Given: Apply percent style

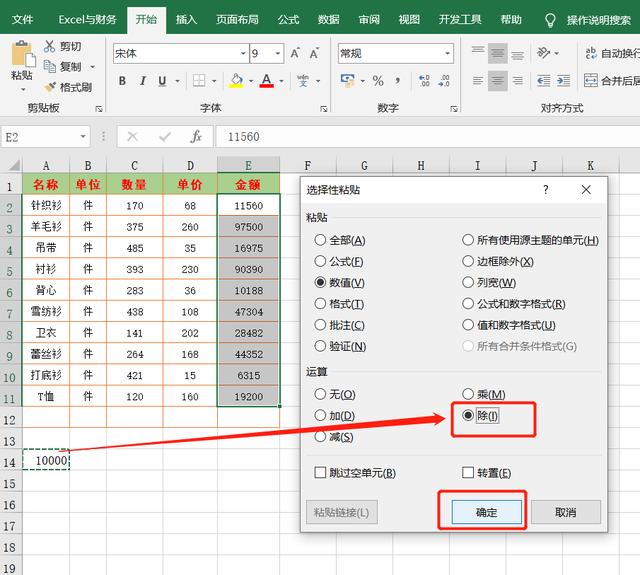Looking at the screenshot, I should 378,81.
